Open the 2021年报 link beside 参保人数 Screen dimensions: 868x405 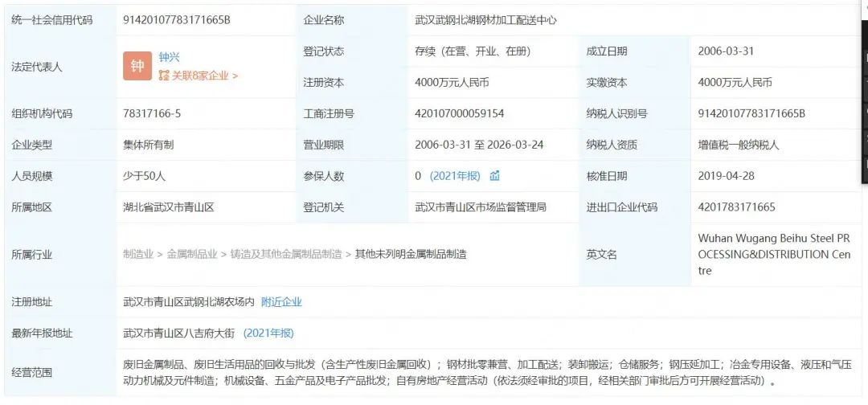pos(455,176)
